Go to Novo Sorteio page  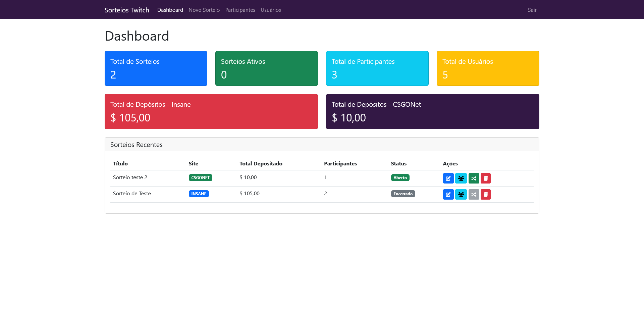(204, 10)
